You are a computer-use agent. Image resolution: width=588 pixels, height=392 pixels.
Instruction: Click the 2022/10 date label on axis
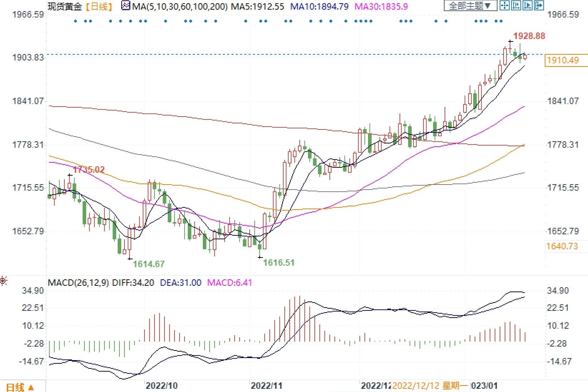pos(162,386)
